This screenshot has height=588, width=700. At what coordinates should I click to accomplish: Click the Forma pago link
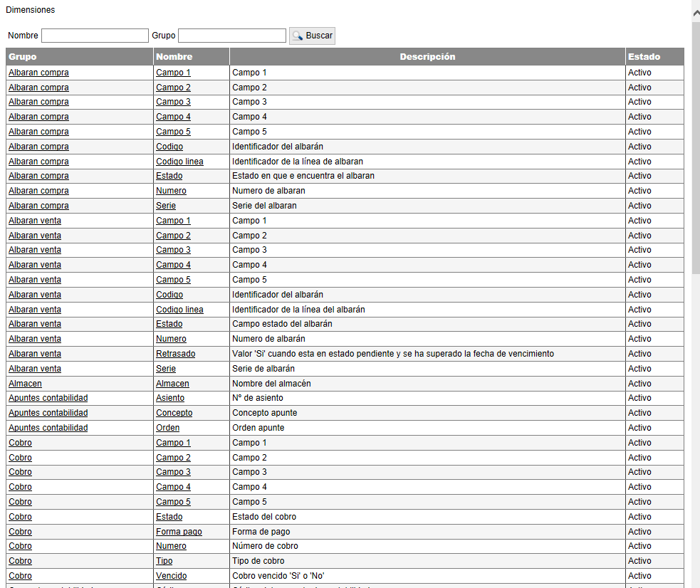[x=179, y=532]
